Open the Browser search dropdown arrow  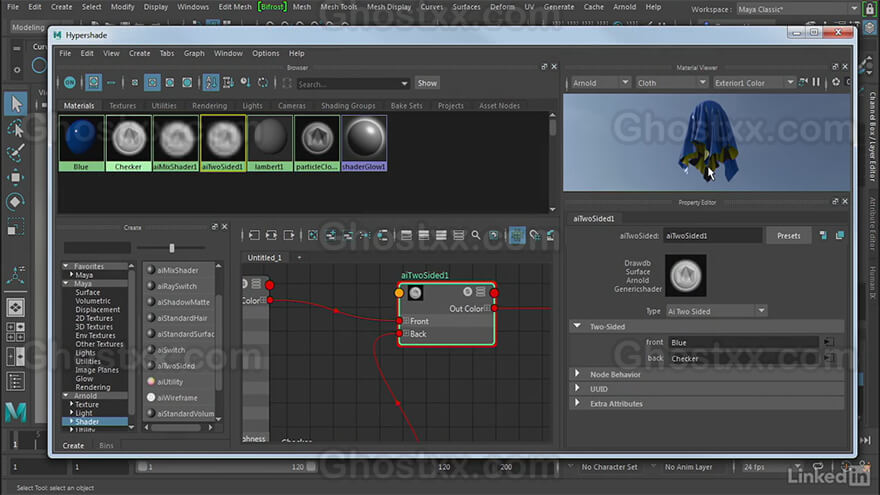(x=404, y=84)
